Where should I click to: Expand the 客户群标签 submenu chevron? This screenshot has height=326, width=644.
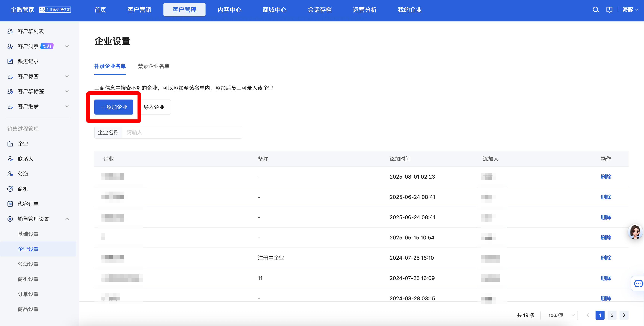tap(67, 91)
